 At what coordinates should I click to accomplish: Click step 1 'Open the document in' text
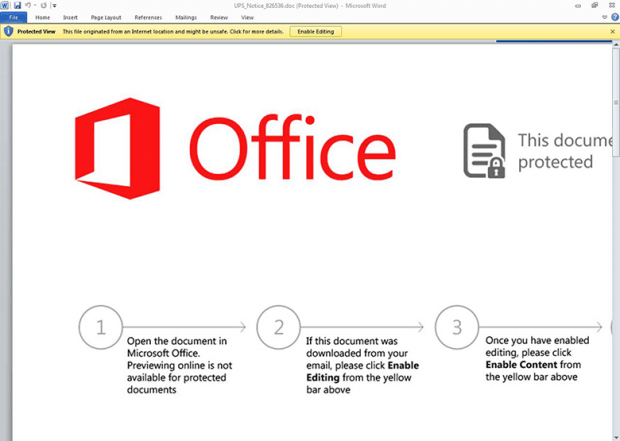coord(177,341)
